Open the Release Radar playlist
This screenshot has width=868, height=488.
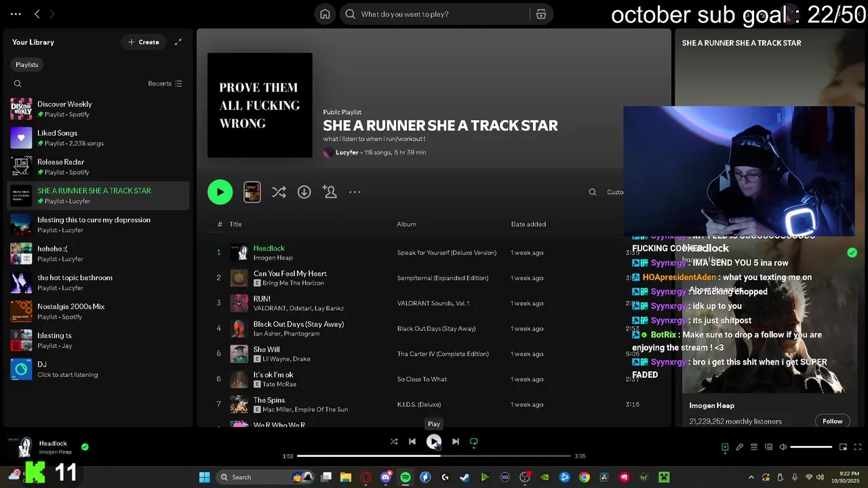[x=98, y=167]
